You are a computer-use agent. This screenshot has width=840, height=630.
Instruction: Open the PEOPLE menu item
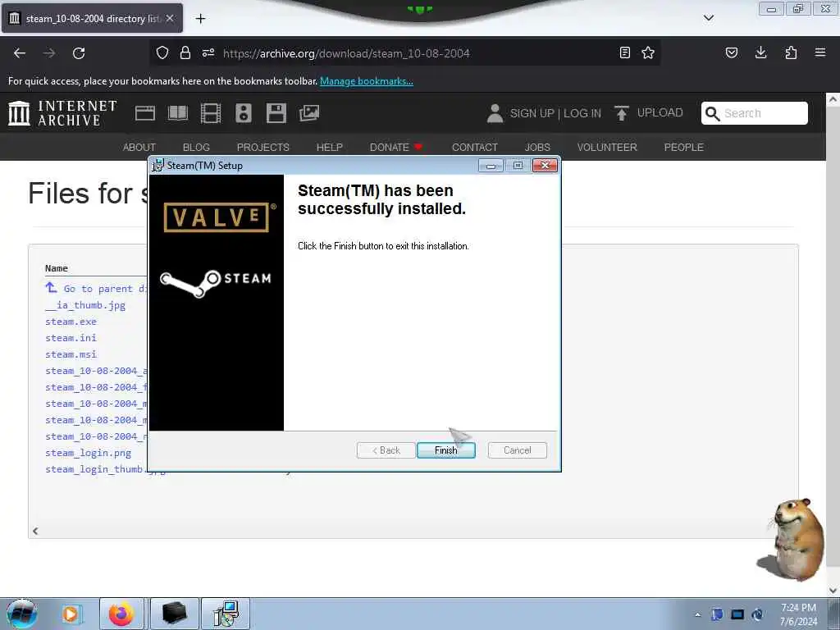pos(683,147)
